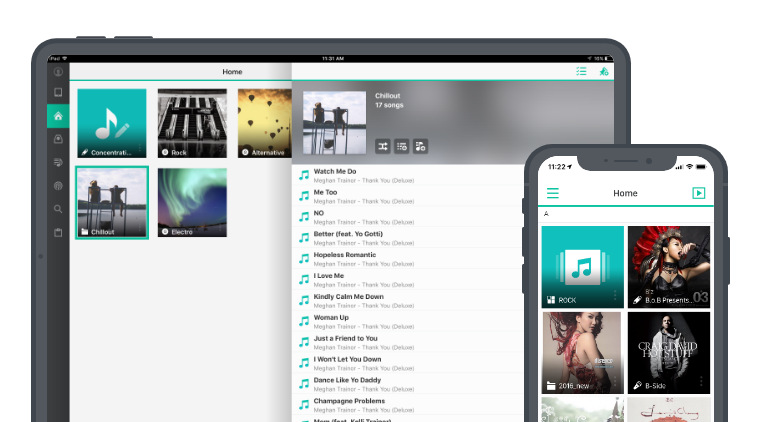Open the Concentration playlist tile
The height and width of the screenshot is (422, 762).
coord(112,123)
